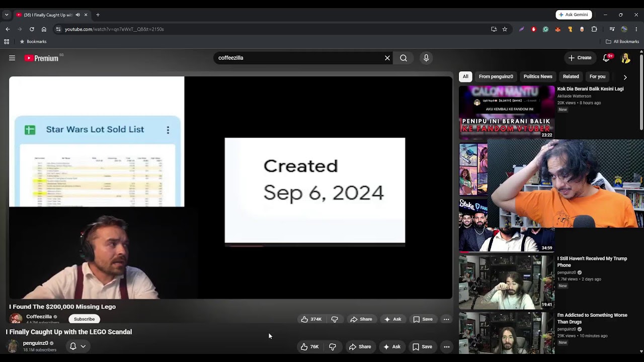Run search with the magnifier button
The height and width of the screenshot is (362, 644).
(404, 58)
